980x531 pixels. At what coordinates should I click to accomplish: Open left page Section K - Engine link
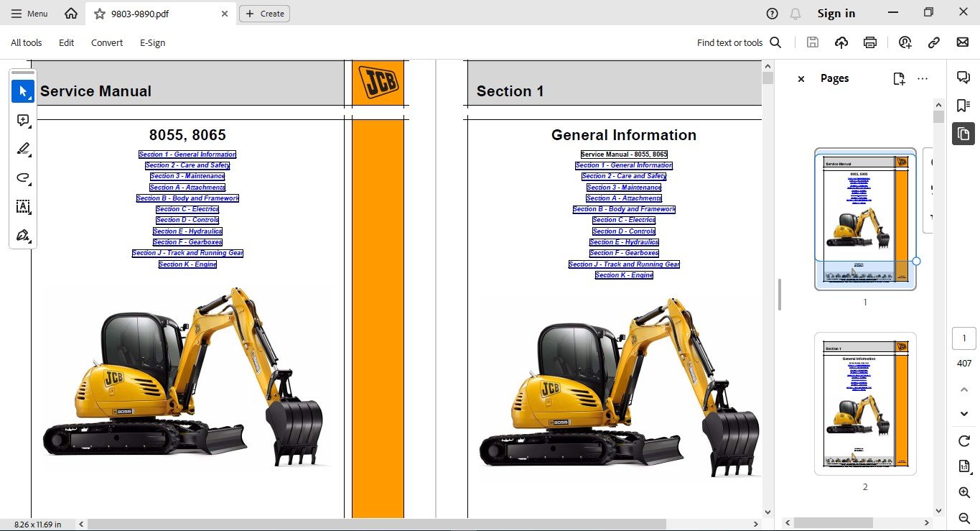click(x=187, y=264)
